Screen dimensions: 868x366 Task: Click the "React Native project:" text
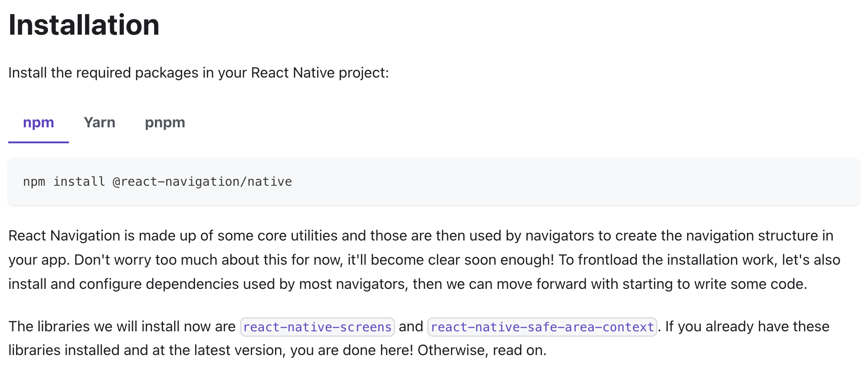(x=320, y=73)
